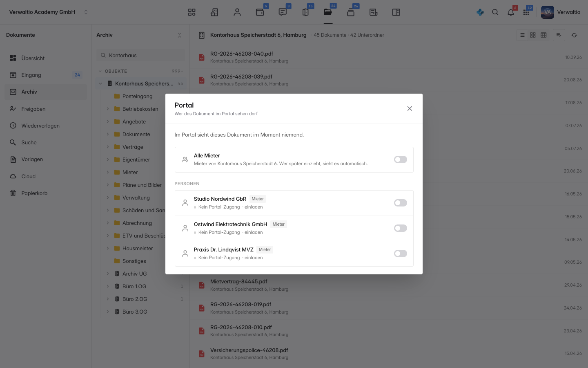
Task: Open the Verwaltio user profile menu
Action: (561, 12)
